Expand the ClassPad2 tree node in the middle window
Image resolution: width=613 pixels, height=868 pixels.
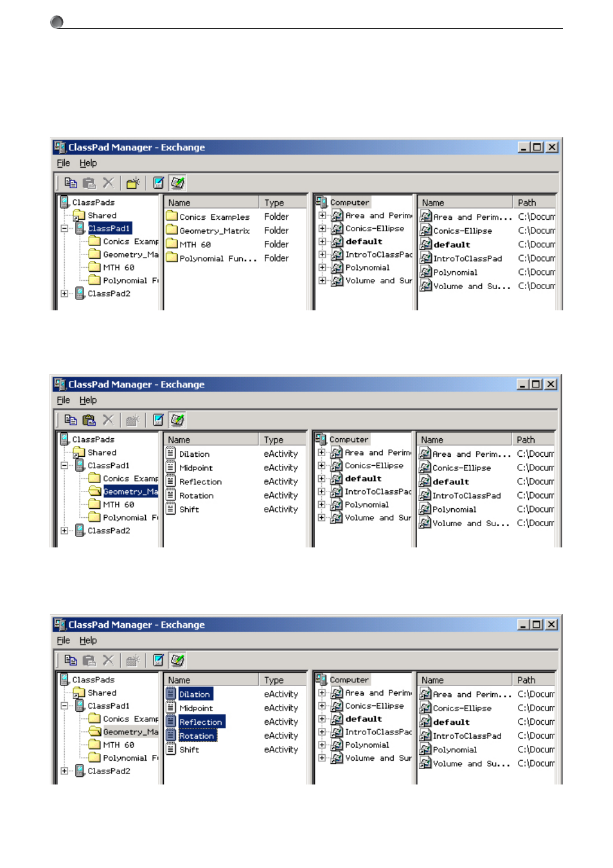[64, 531]
